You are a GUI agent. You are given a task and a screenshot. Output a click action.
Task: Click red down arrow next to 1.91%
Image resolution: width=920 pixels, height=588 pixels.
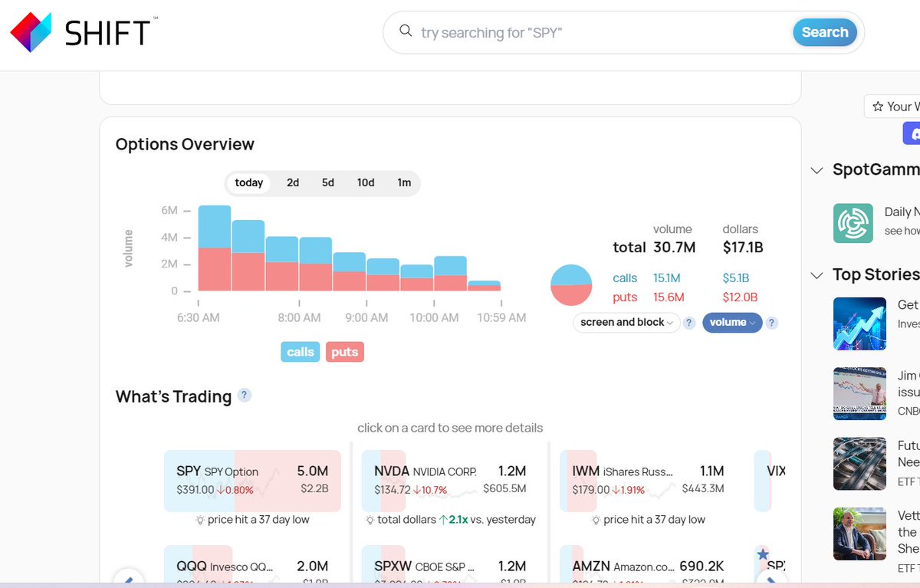(x=616, y=489)
